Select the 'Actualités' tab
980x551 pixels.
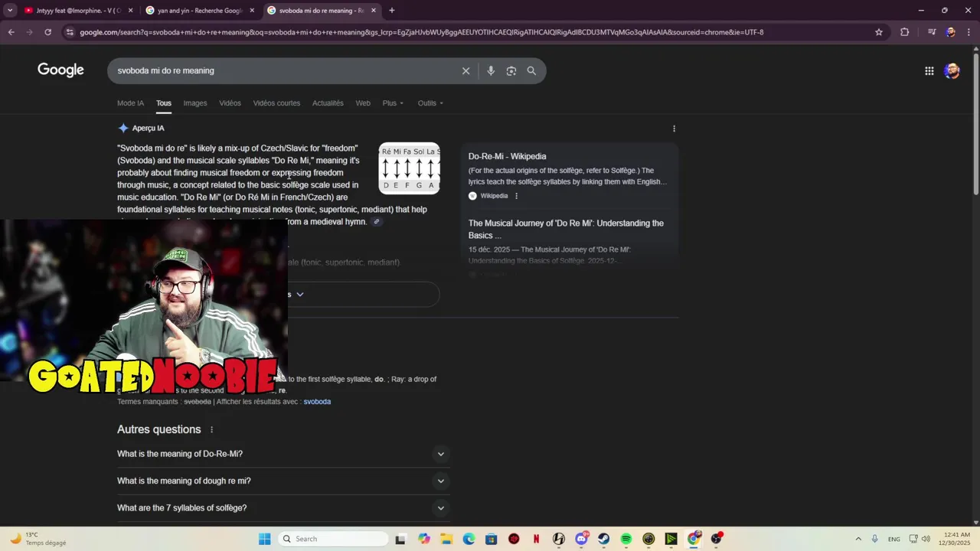[x=328, y=103]
